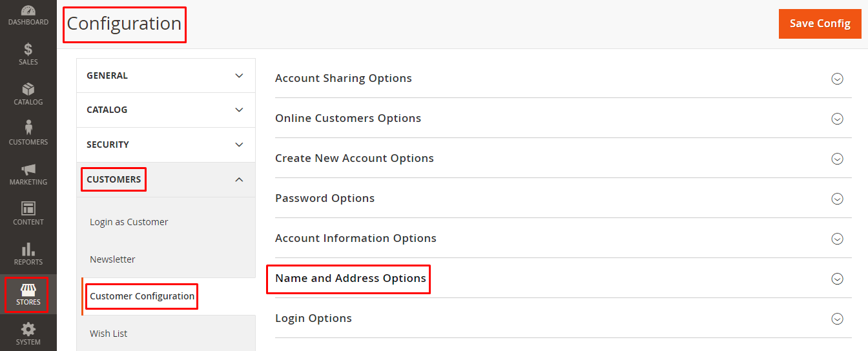Open the System gear icon
Viewport: 868px width, 351px height.
pos(28,329)
